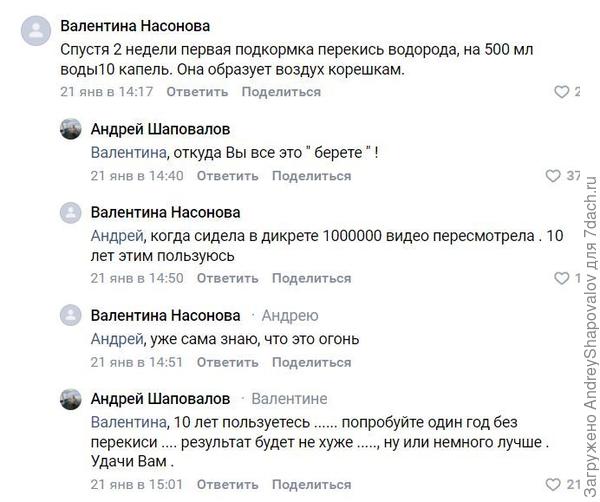Viewport: 600px width, 502px height.
Task: Like Andrey's comment with 37 likes
Action: coord(553,176)
